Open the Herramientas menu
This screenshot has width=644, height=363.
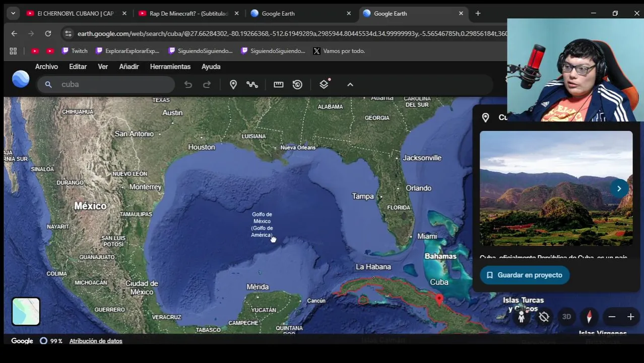(170, 67)
